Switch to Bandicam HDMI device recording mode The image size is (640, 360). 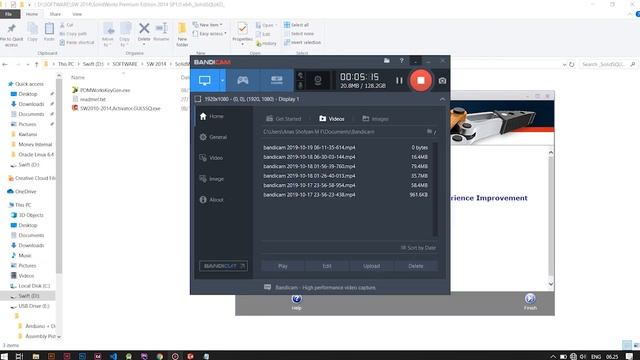coord(276,80)
